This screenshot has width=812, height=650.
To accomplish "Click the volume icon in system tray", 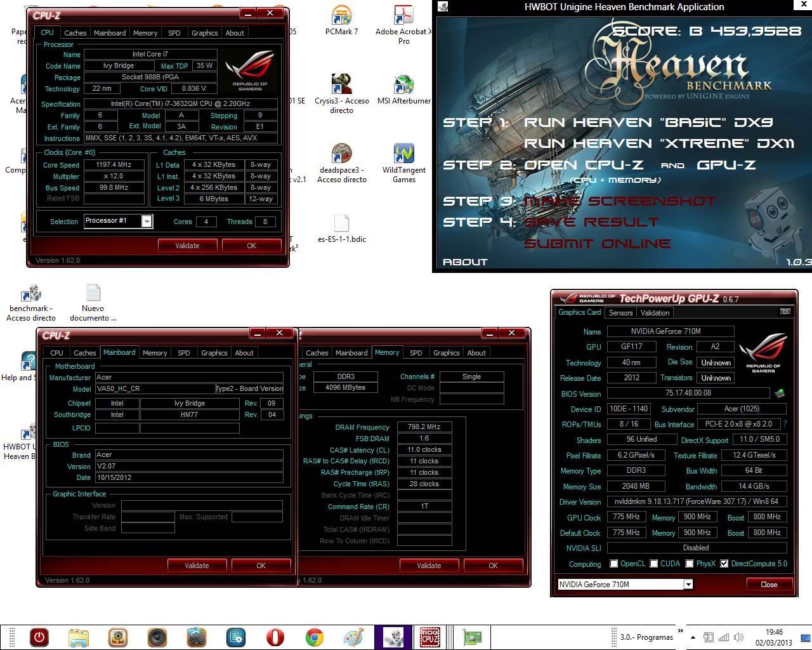I will 738,637.
